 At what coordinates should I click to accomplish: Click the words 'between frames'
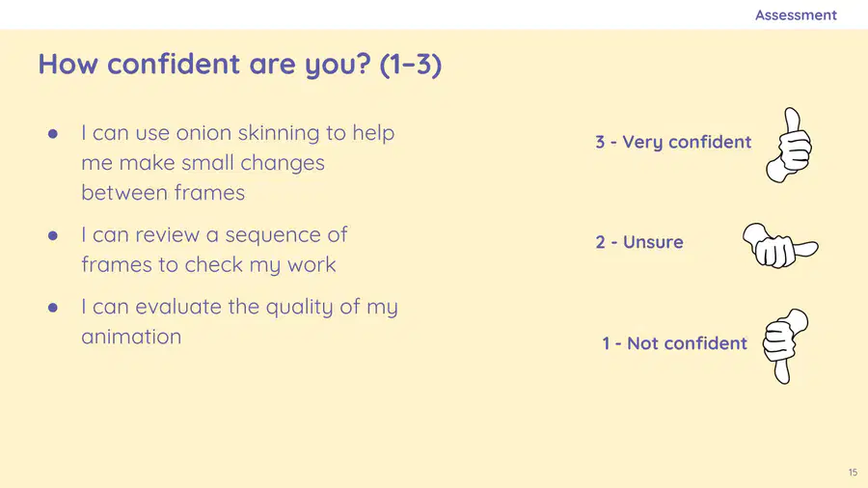pos(163,193)
